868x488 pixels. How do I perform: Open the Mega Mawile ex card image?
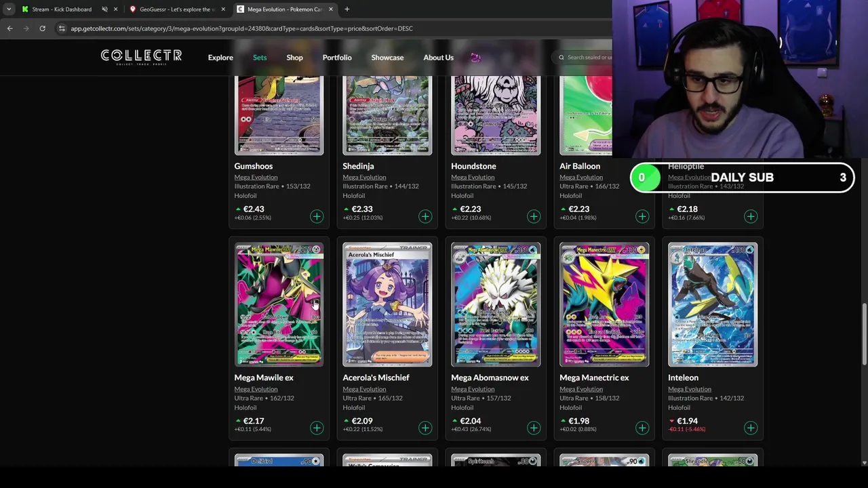(279, 304)
